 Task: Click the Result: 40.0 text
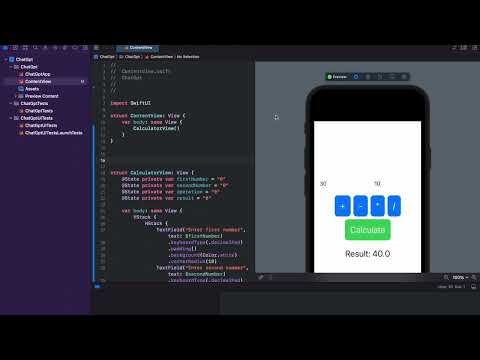[368, 254]
